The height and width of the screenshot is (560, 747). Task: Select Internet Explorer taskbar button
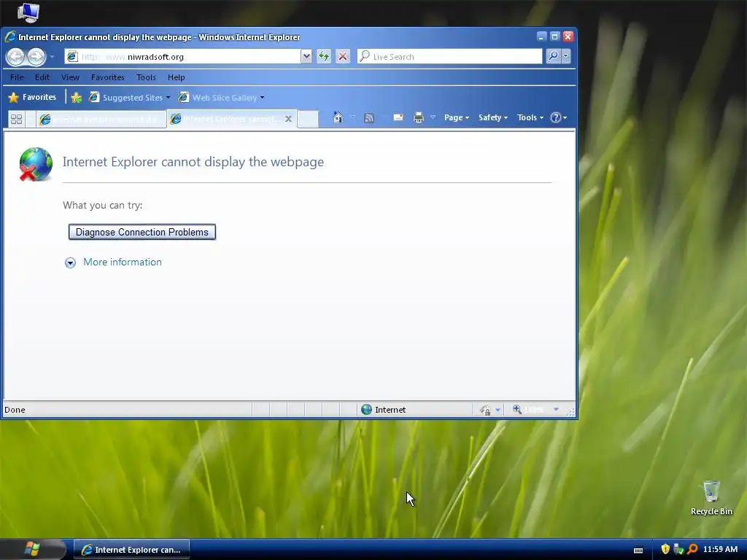pyautogui.click(x=131, y=550)
